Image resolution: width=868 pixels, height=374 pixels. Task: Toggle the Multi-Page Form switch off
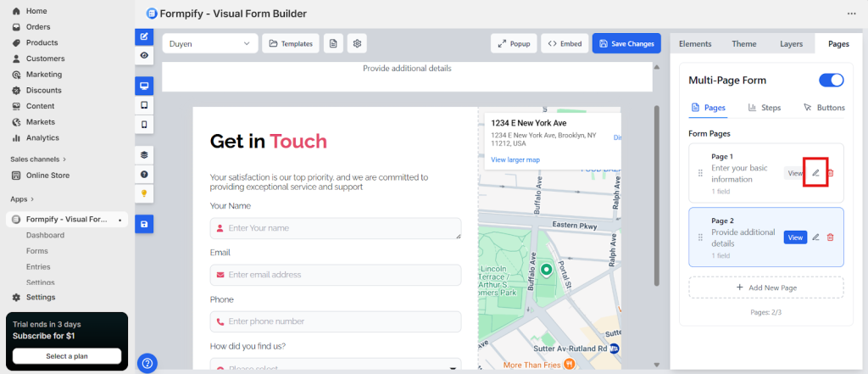coord(831,81)
